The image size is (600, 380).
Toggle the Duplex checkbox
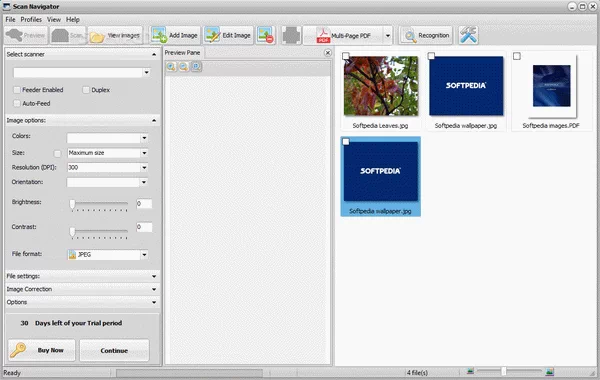86,90
